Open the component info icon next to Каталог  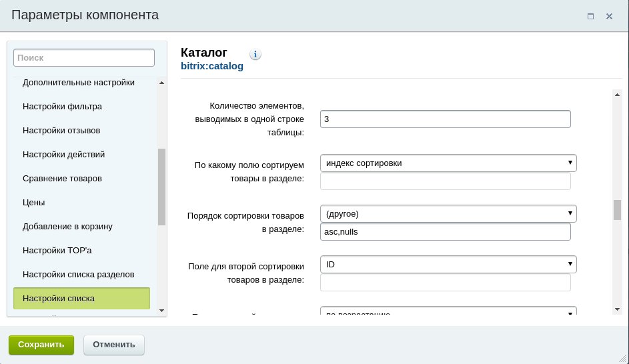point(255,54)
